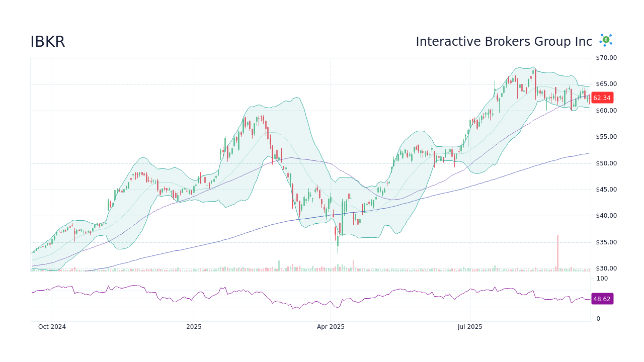Click the $30.00 gridline at chart bottom
Image resolution: width=644 pixels, height=362 pixels.
click(x=302, y=268)
